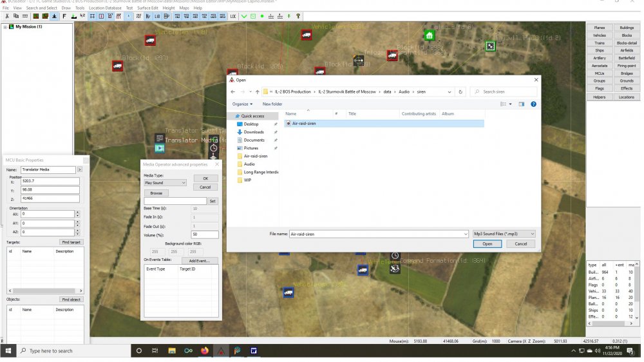Select the Translator Media play icon on map
The width and height of the screenshot is (644, 362).
159,148
